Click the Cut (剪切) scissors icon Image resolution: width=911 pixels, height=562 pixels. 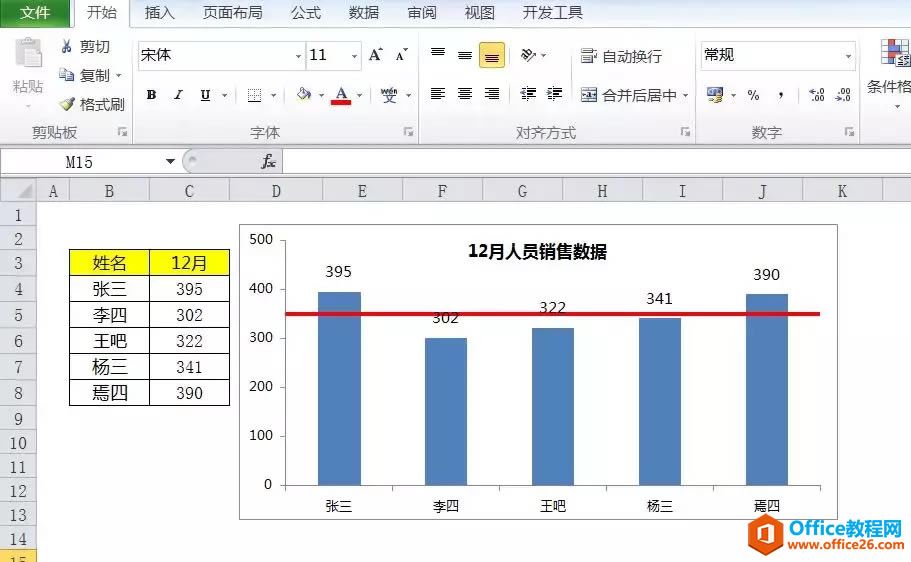(x=66, y=46)
